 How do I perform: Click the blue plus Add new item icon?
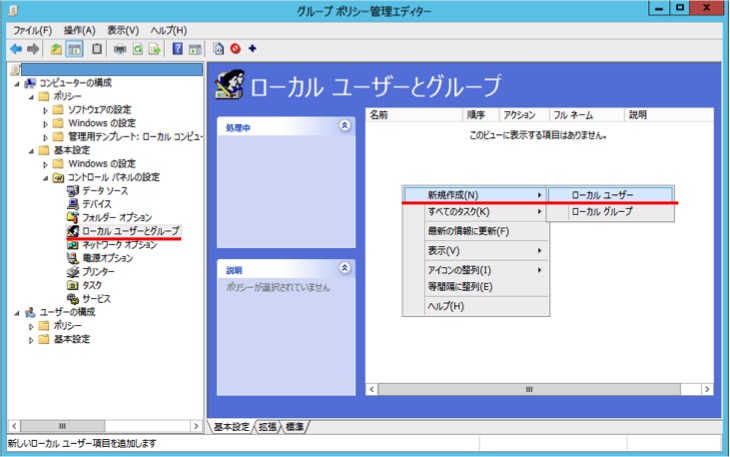[252, 48]
